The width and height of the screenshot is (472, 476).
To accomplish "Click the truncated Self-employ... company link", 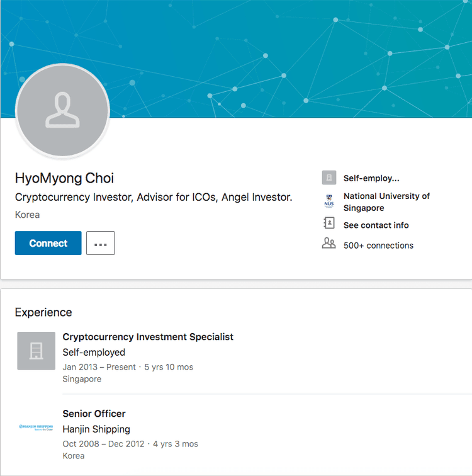I will [x=371, y=178].
